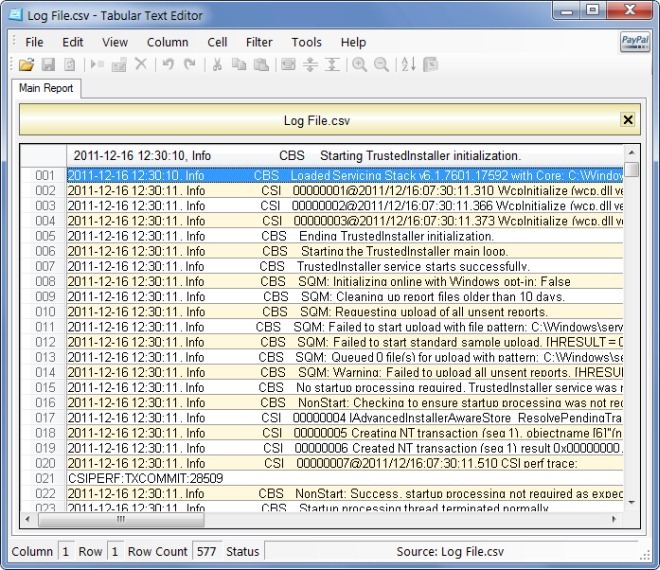
Task: Click the application icon in title bar
Action: (x=16, y=15)
